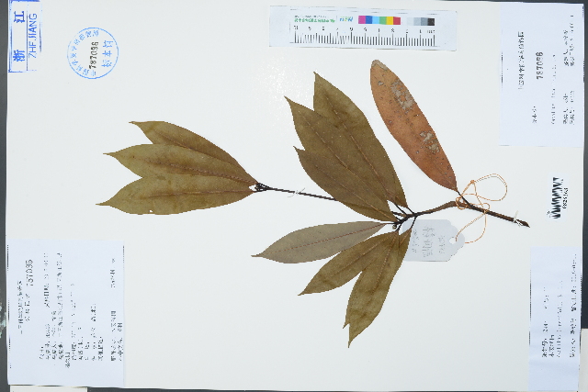588x392 pixels.
Task: Click the number 787096 inside round blue stamp
Action: (95, 53)
